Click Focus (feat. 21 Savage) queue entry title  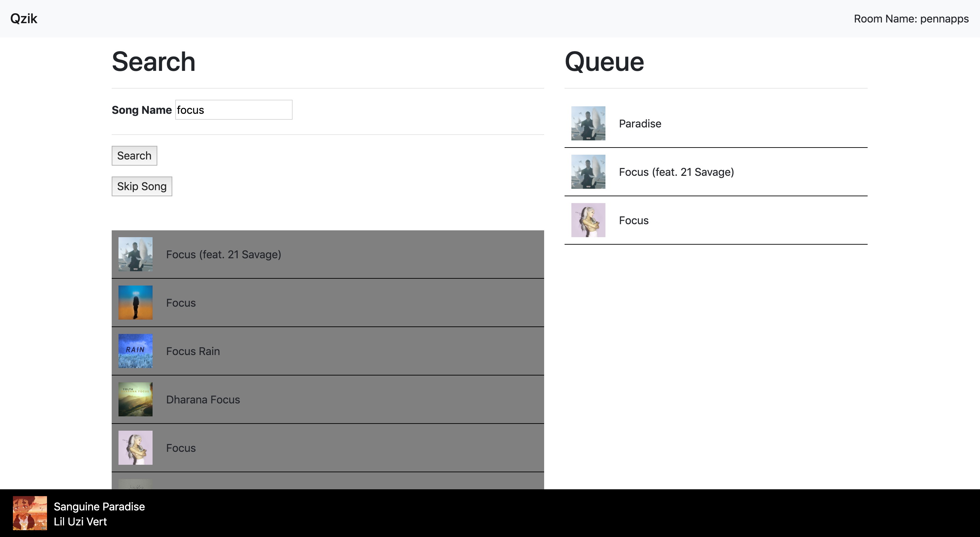click(x=676, y=172)
